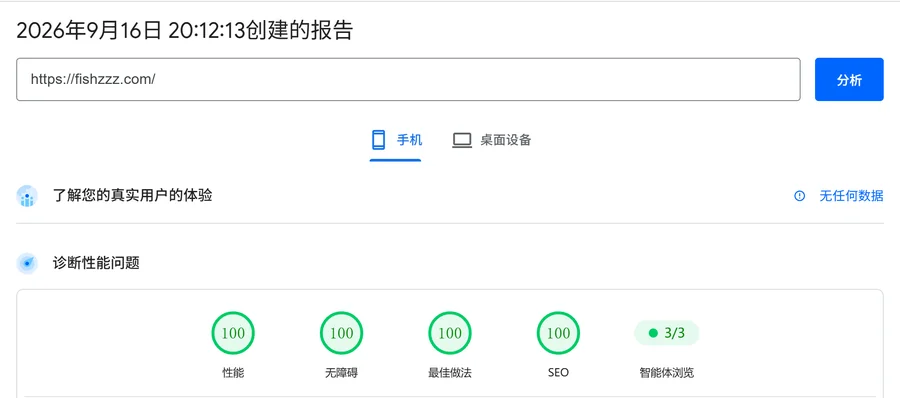This screenshot has width=900, height=398.
Task: Click the 3/3 智能体浏览 badge
Action: [x=667, y=333]
